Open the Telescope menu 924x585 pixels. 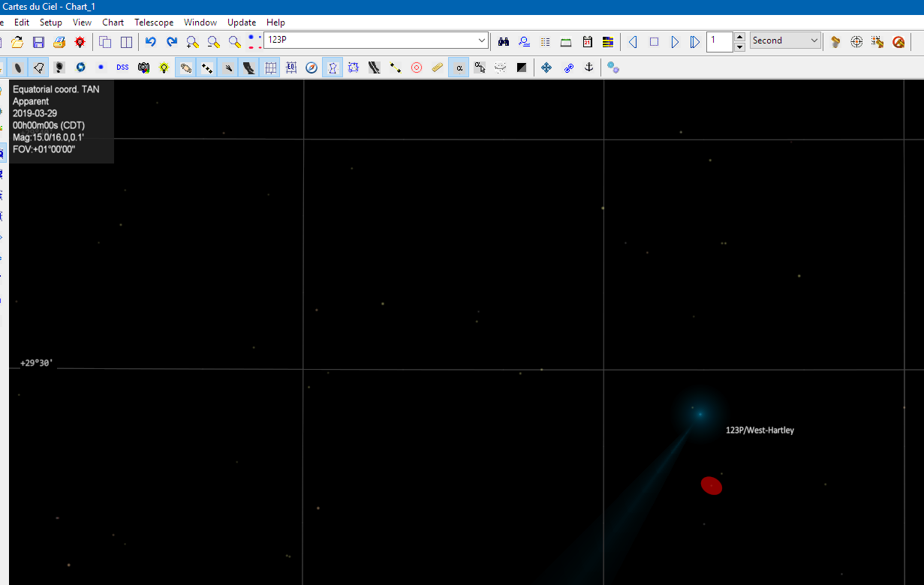click(x=154, y=22)
